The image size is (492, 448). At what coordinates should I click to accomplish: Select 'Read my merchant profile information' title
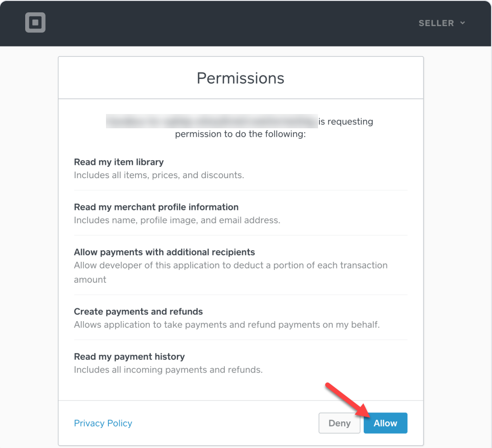coord(156,207)
